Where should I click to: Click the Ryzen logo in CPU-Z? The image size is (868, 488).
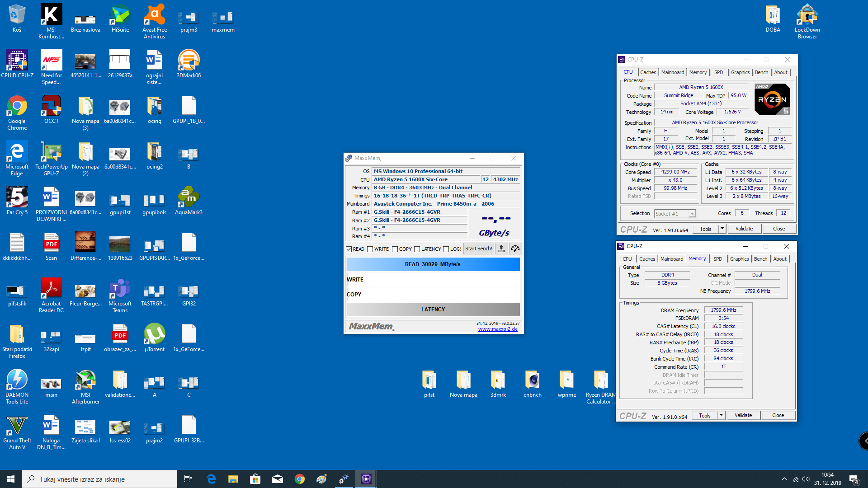coord(772,99)
